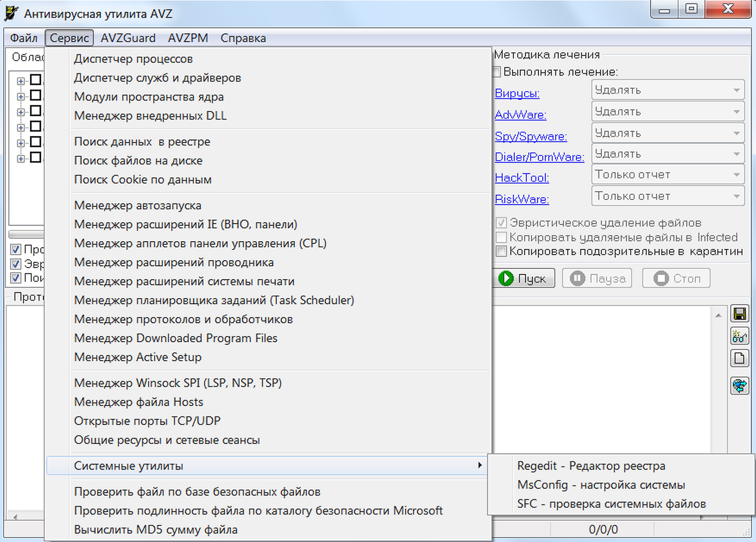Start scan with the Пуск button

[x=524, y=278]
